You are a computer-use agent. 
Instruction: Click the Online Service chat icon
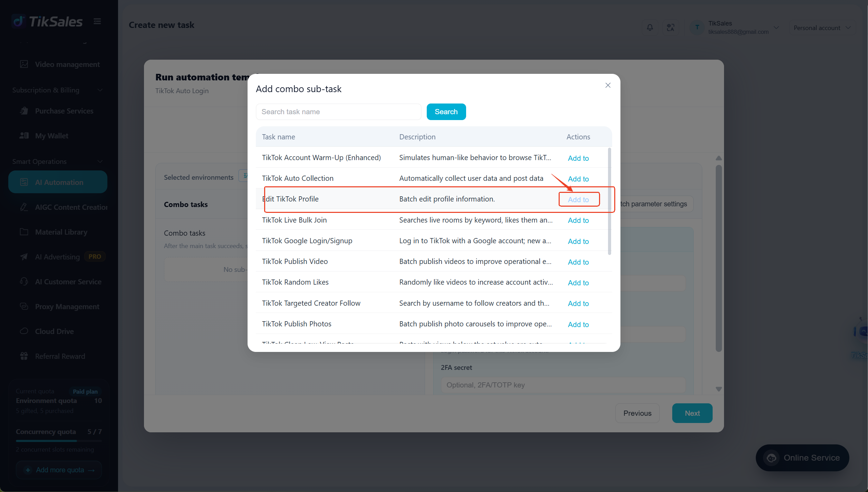tap(772, 458)
